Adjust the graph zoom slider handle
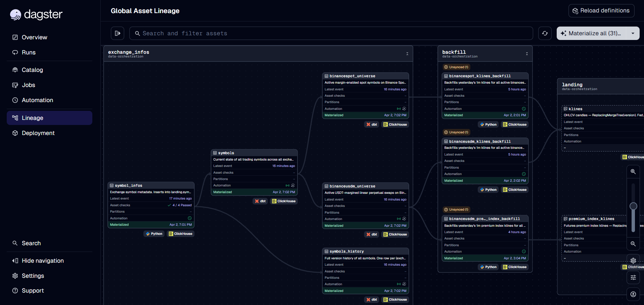 point(633,206)
